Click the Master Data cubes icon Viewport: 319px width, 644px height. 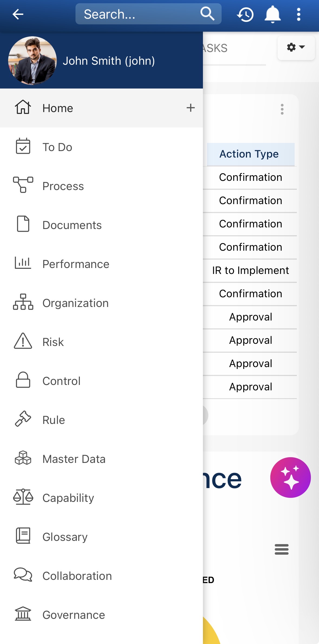[23, 459]
